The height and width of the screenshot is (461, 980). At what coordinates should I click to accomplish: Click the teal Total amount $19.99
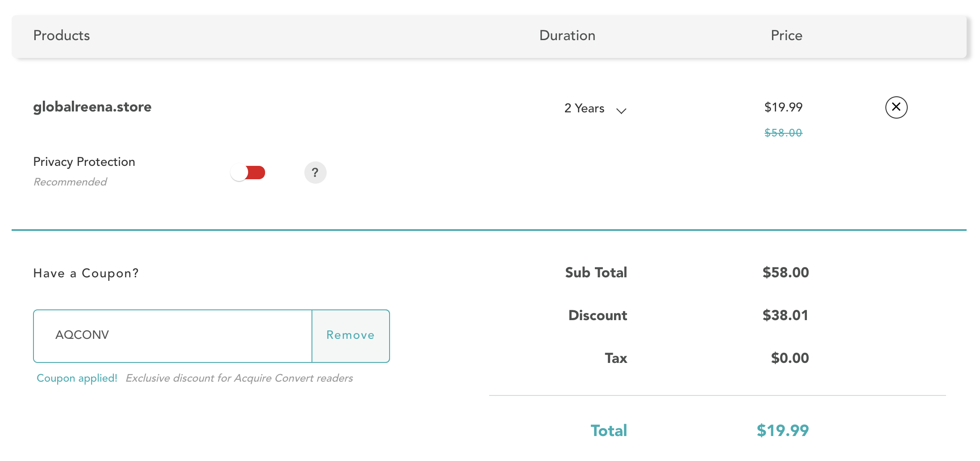[x=783, y=431]
